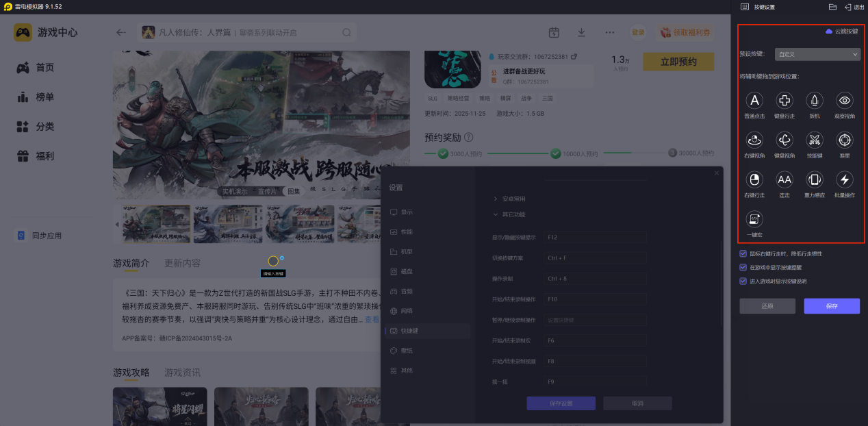This screenshot has width=868, height=426.
Task: Click 同步应用 in sidebar
Action: 39,236
